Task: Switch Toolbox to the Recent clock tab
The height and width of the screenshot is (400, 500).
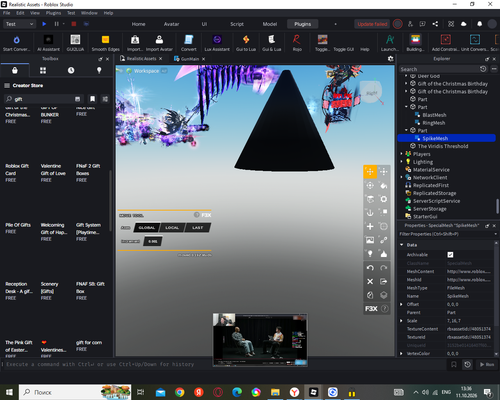Action: tap(71, 70)
